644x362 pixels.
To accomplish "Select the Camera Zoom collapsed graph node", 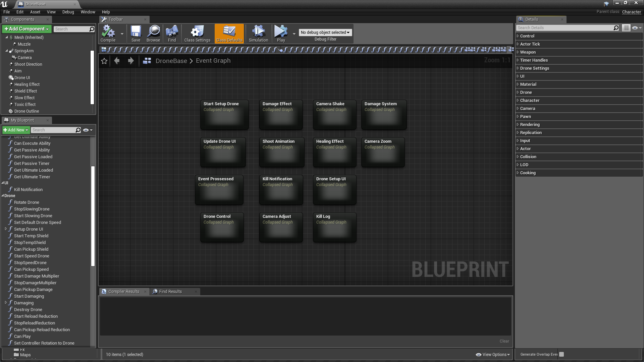I will coord(383,152).
